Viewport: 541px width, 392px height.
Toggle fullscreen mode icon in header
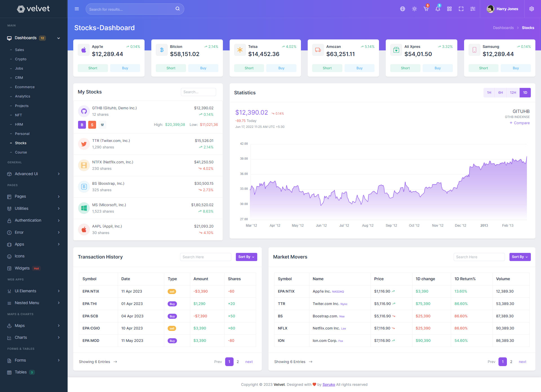461,9
